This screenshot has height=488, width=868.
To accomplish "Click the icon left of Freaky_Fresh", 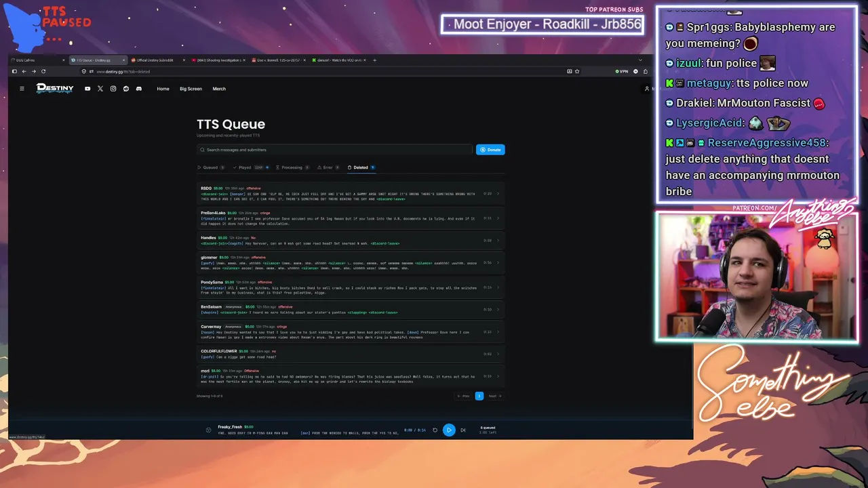I will point(209,430).
